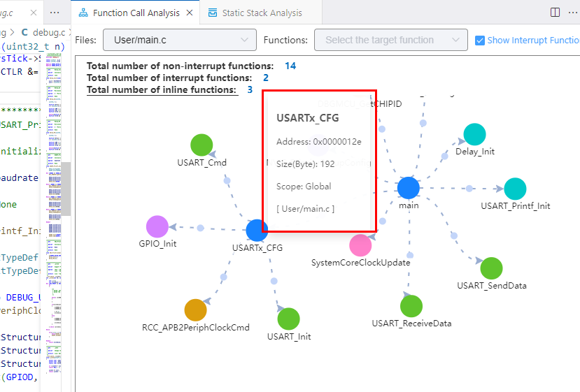Click the USART_ReceiveData node label
The height and width of the screenshot is (392, 580).
coord(411,324)
